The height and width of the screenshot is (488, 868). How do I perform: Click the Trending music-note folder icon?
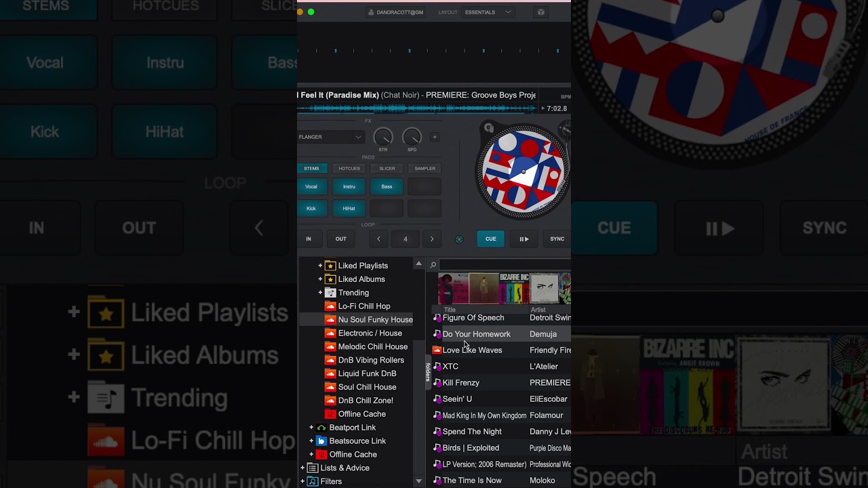tap(330, 293)
